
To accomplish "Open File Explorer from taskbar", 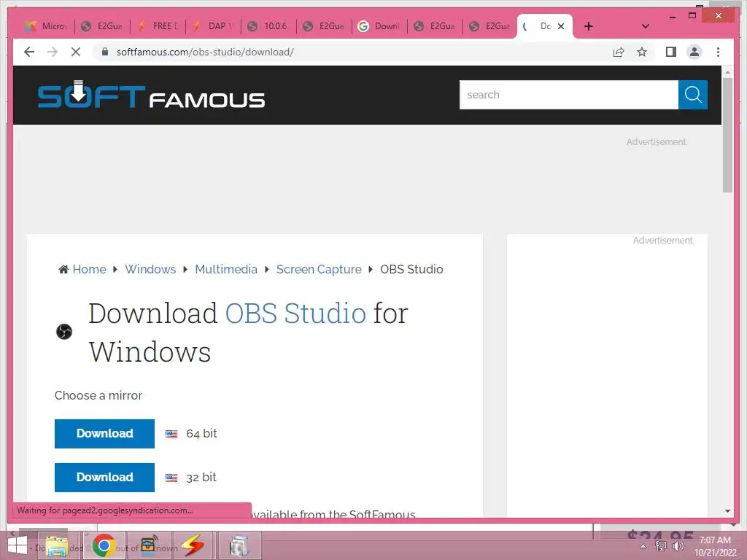I will tap(57, 545).
